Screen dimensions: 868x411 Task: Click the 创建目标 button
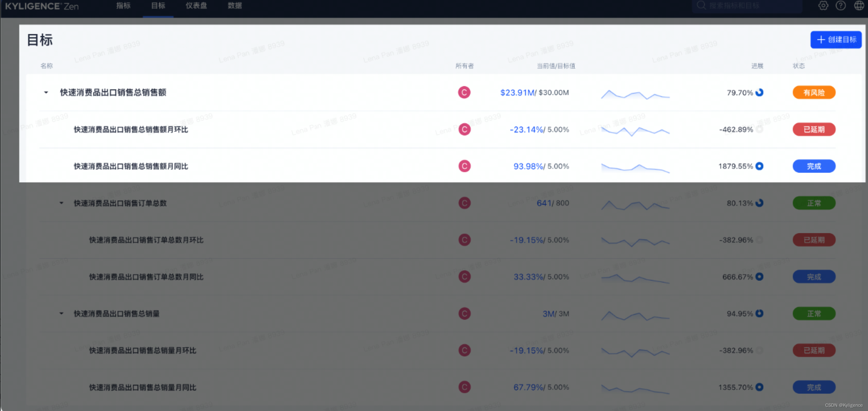[x=836, y=40]
